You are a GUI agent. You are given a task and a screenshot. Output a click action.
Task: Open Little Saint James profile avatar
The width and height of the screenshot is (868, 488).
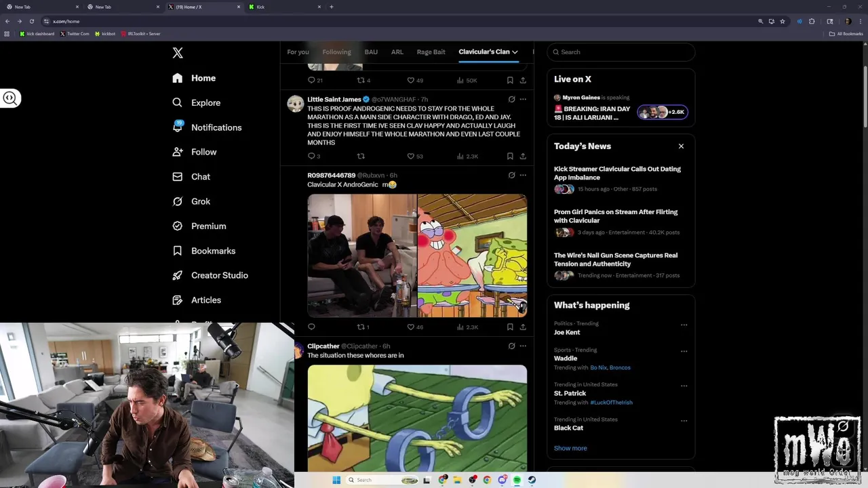click(x=296, y=104)
